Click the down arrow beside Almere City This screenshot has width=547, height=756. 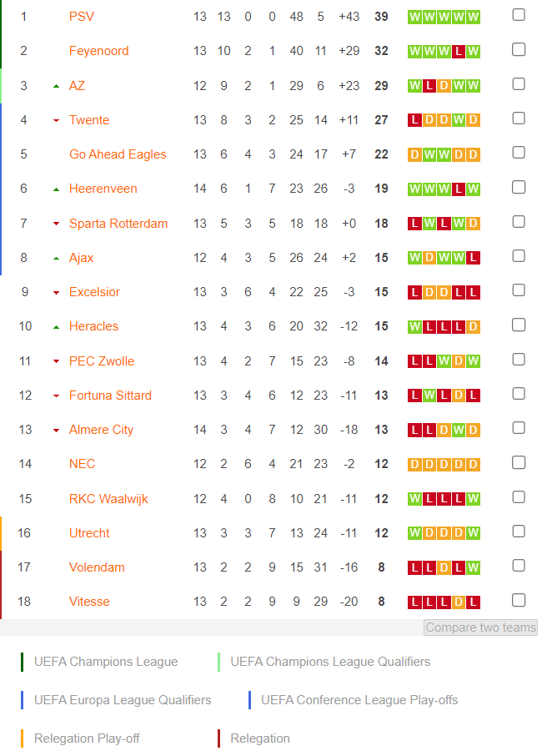pyautogui.click(x=57, y=430)
